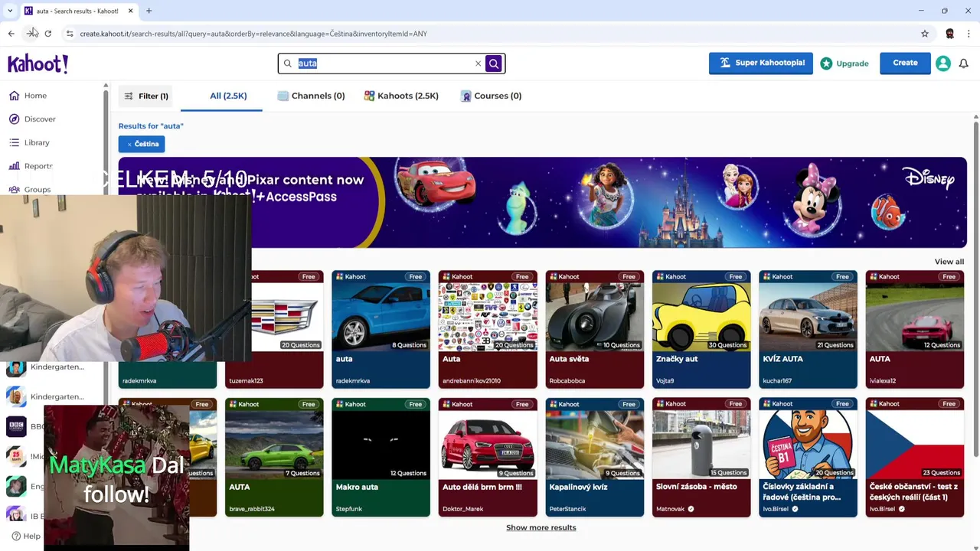Open first Kindergarten group in sidebar
This screenshot has width=980, height=551.
(46, 367)
